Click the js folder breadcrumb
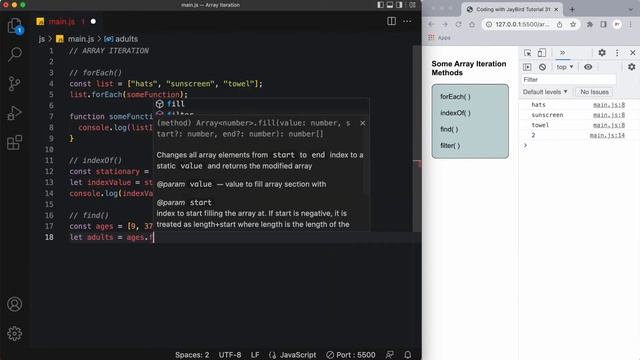This screenshot has width=640, height=360. pos(42,39)
